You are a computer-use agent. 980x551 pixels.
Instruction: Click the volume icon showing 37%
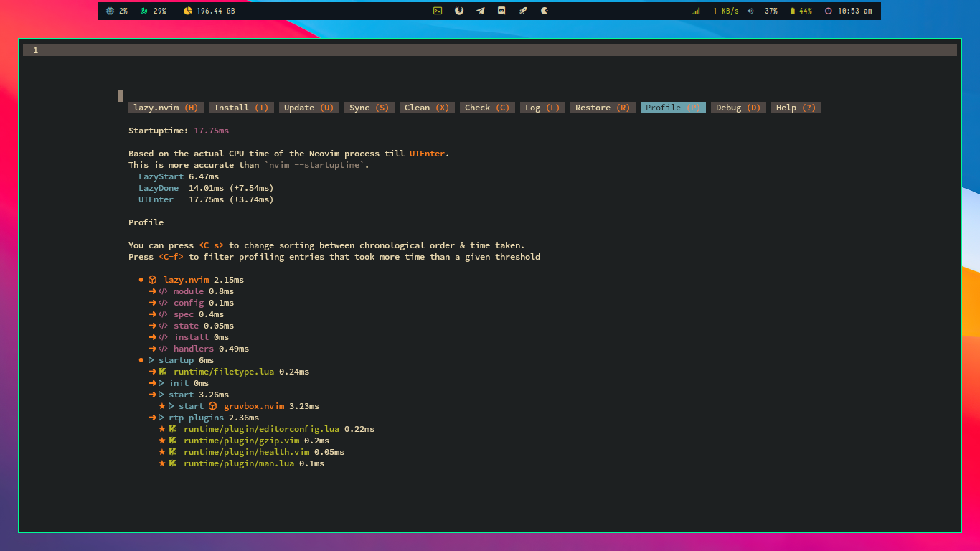tap(750, 11)
